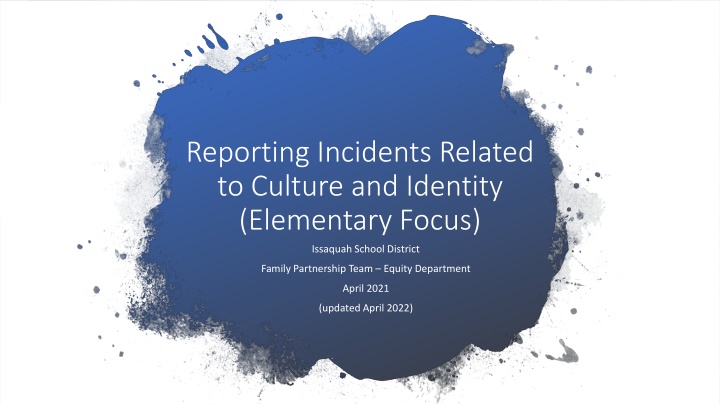Click the title 'Reporting Incidents Related' line
The height and width of the screenshot is (405, 720).
(360, 153)
